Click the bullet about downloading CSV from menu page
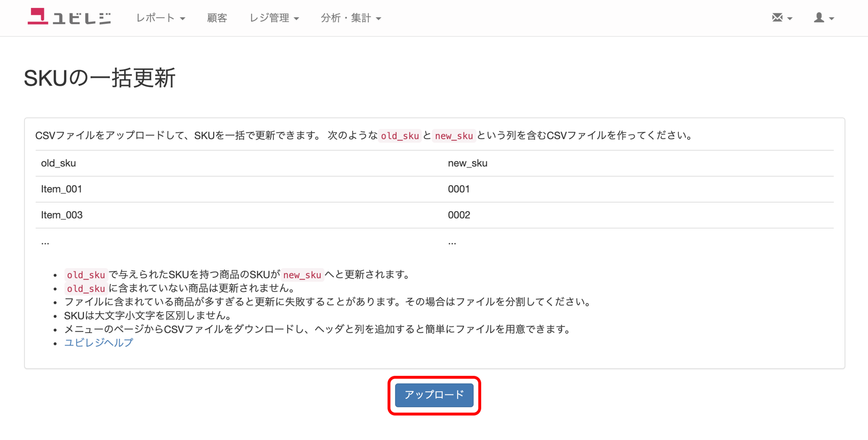The height and width of the screenshot is (440, 868). tap(317, 329)
